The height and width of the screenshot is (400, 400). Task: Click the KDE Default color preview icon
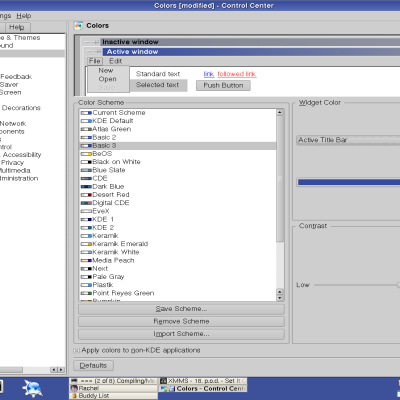click(x=86, y=121)
